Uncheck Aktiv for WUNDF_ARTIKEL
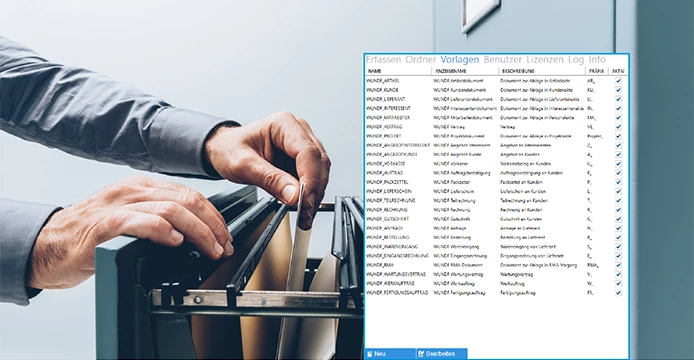The width and height of the screenshot is (694, 360). point(618,81)
